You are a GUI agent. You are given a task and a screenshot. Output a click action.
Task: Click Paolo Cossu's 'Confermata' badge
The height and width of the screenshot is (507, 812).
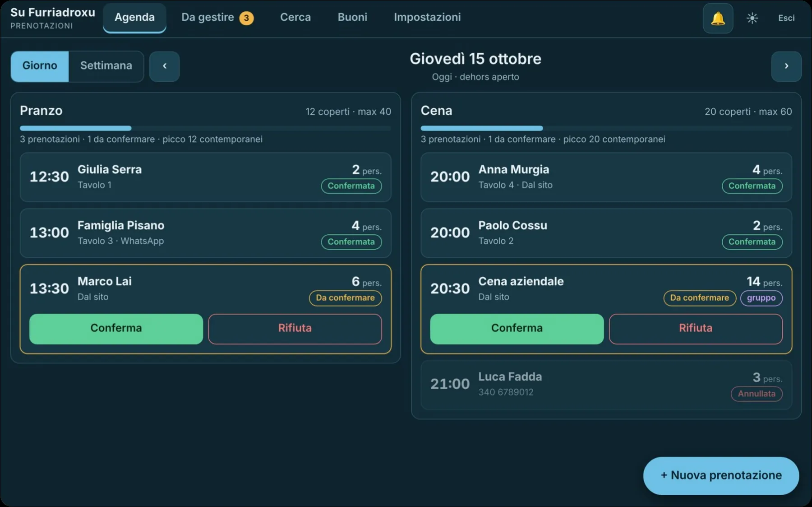[x=752, y=242]
